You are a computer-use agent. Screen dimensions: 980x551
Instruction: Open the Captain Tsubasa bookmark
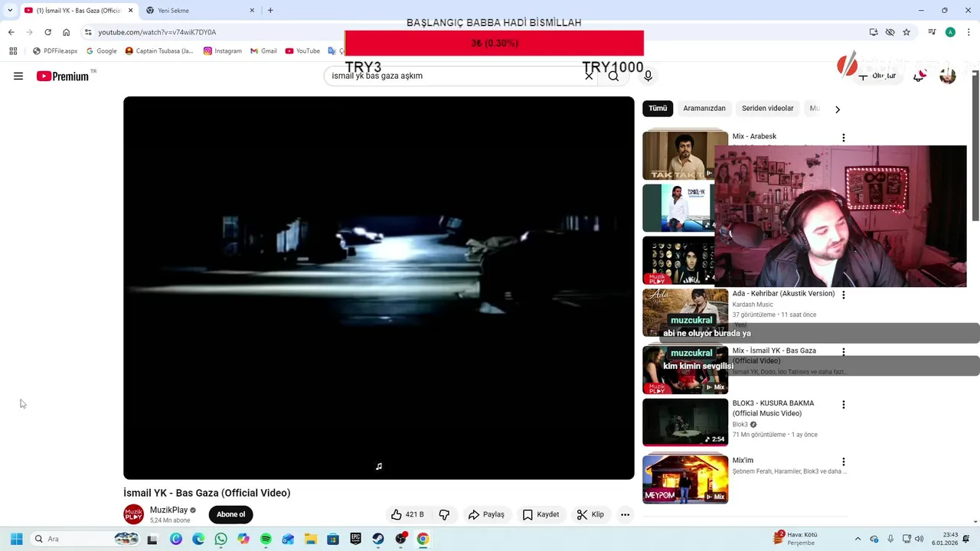[159, 51]
